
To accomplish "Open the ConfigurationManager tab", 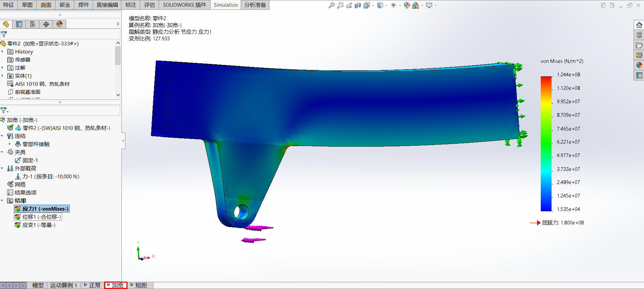I will [x=33, y=24].
